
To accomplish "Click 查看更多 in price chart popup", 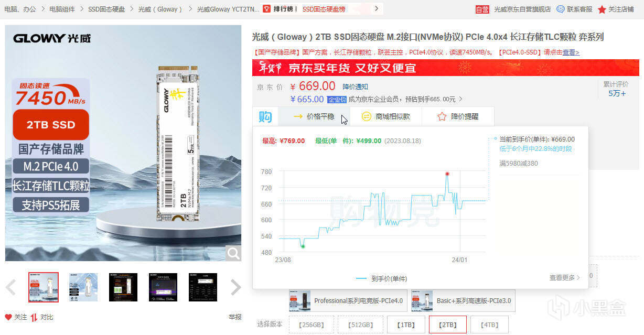I will pos(564,278).
